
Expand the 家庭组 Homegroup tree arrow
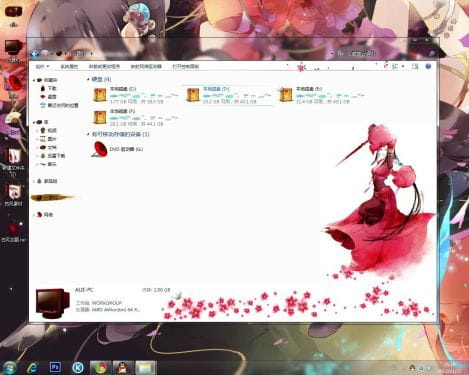tap(34, 181)
